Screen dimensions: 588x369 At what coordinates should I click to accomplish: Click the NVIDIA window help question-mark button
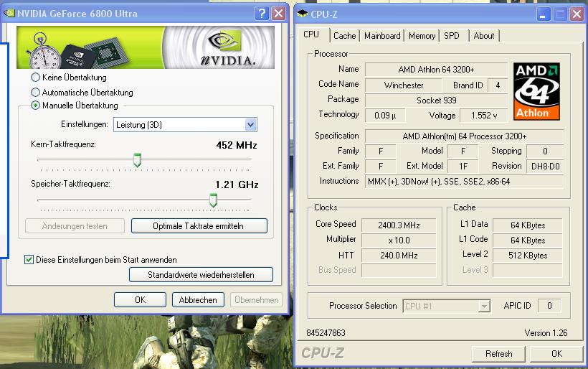pos(262,14)
